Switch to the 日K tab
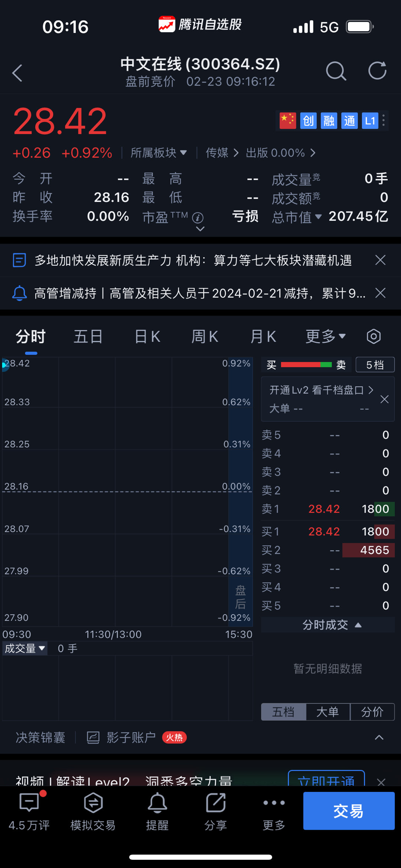 147,336
